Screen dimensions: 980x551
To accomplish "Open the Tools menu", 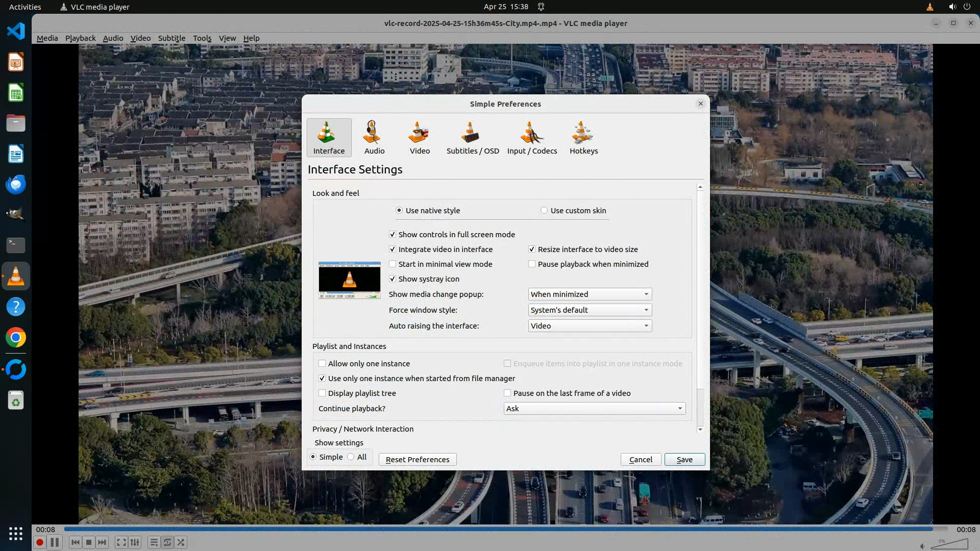I will [202, 38].
